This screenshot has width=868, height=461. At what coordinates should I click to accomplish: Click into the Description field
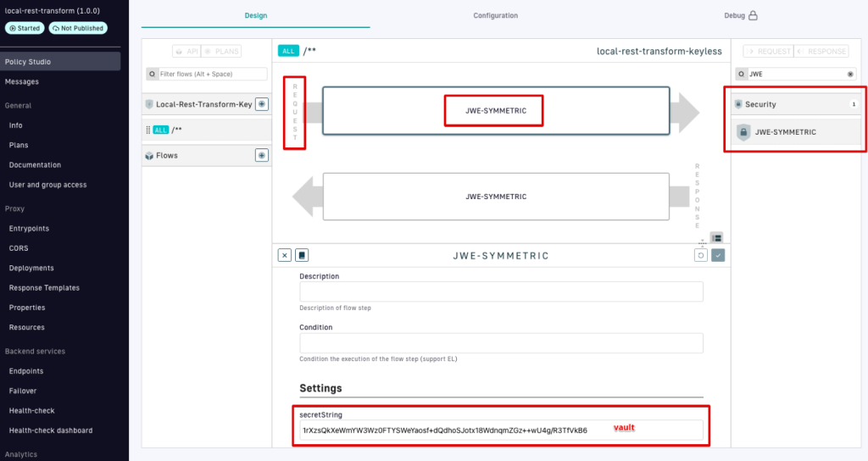coord(501,292)
